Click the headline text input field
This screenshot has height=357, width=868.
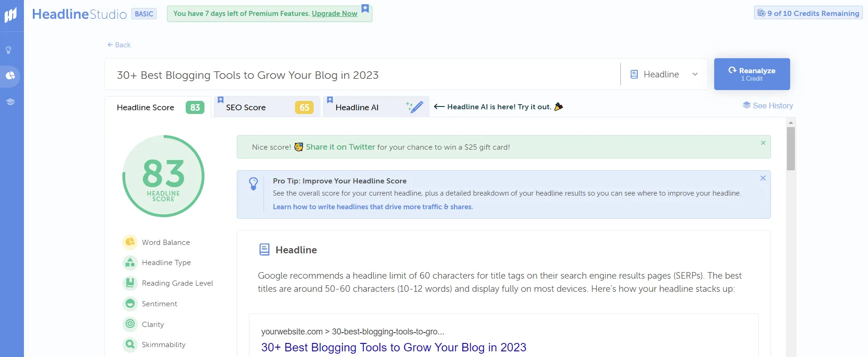click(362, 75)
